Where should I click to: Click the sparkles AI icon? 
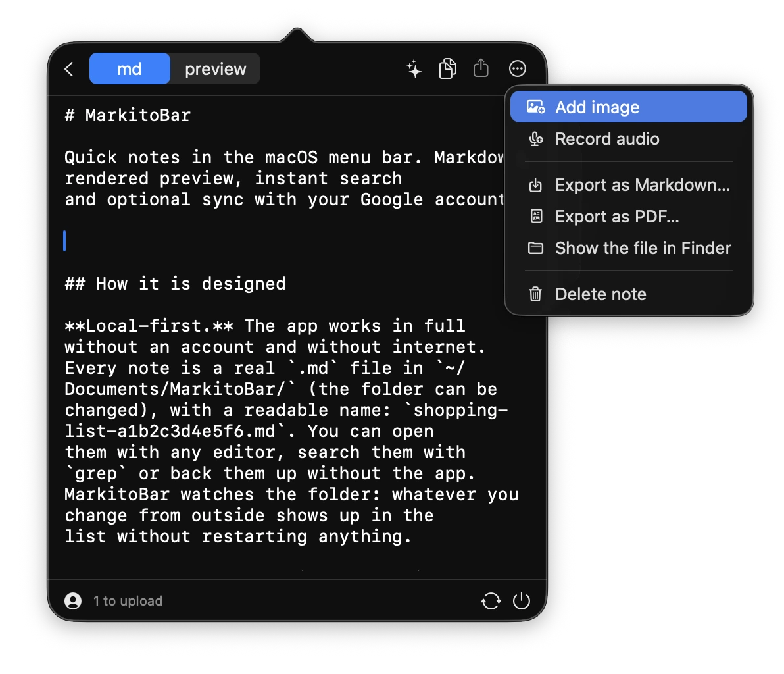click(x=414, y=68)
